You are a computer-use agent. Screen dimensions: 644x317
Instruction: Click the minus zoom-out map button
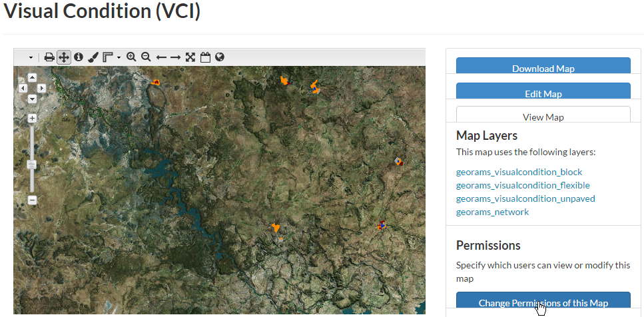(x=33, y=200)
